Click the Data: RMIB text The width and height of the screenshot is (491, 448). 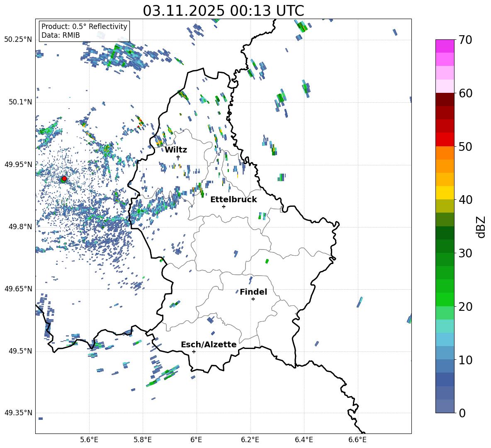[61, 35]
